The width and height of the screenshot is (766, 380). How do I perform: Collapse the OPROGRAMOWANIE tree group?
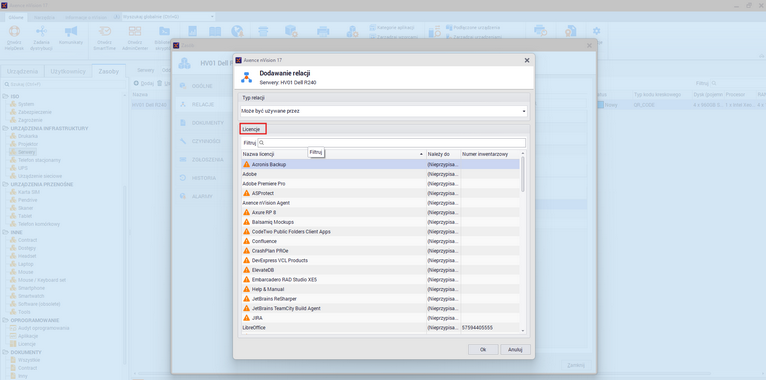coord(5,320)
